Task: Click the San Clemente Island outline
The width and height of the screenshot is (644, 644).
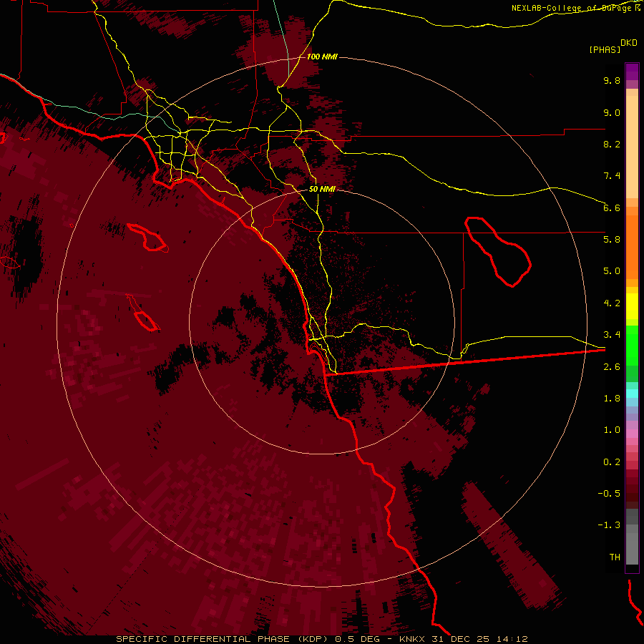Action: pos(143,313)
